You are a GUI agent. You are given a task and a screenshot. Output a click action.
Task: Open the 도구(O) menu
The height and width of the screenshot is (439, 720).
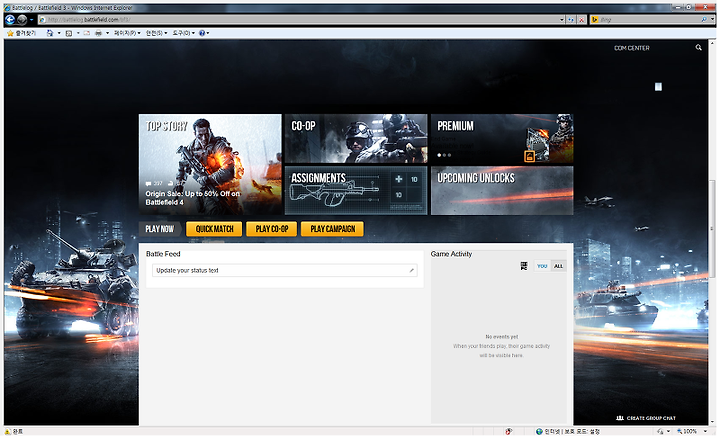click(x=184, y=33)
